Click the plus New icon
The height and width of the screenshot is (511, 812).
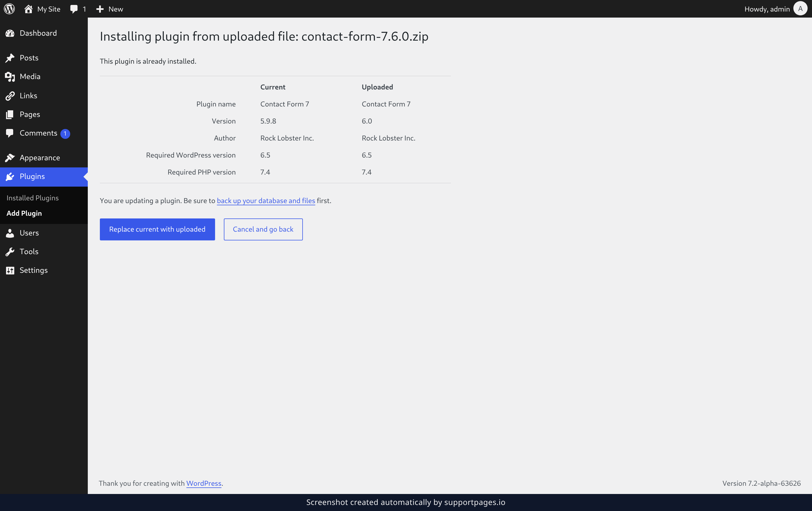100,9
